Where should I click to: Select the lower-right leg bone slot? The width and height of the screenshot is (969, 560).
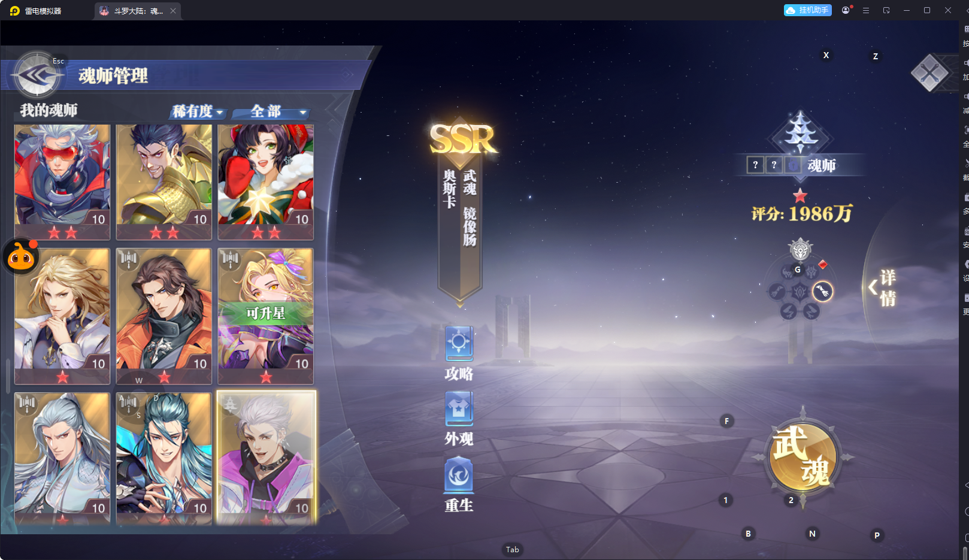click(811, 311)
